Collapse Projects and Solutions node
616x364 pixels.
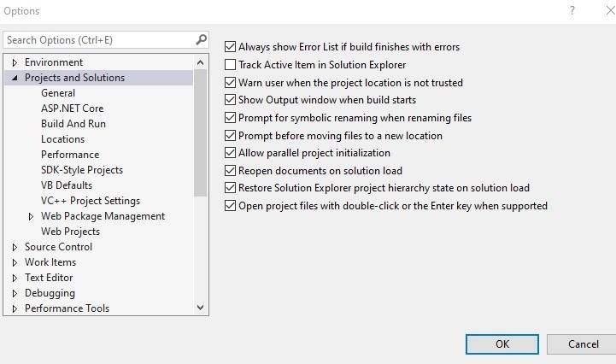coord(15,78)
